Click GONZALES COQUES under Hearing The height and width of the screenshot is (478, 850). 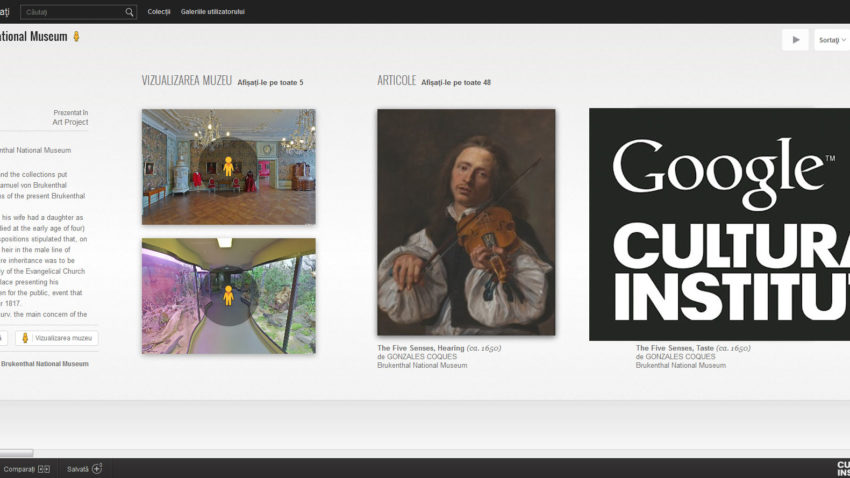tap(422, 357)
